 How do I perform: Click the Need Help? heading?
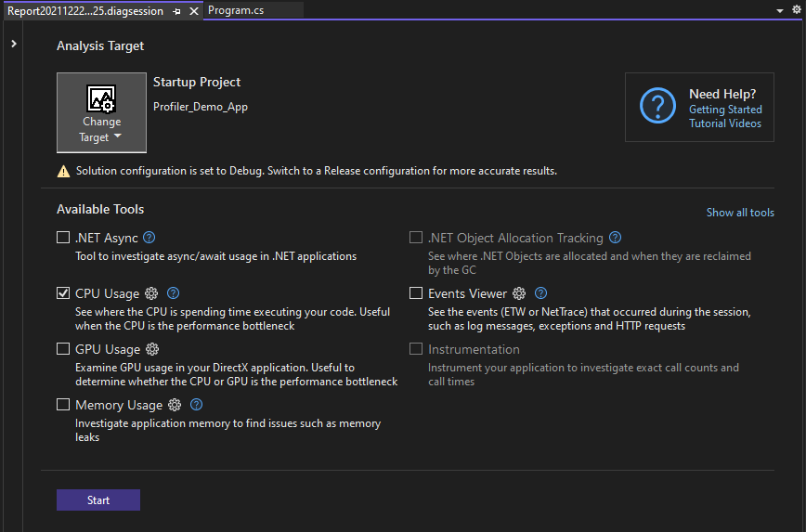(722, 94)
